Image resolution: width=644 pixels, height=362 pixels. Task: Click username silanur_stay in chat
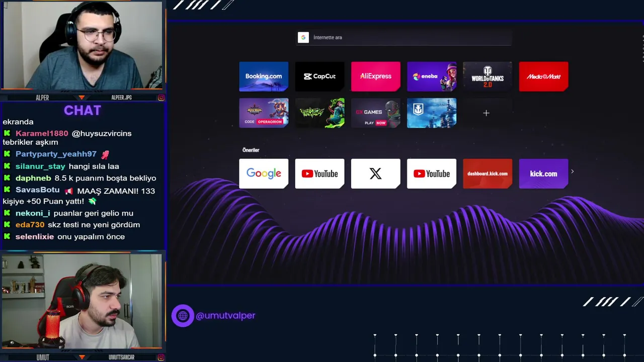click(40, 166)
